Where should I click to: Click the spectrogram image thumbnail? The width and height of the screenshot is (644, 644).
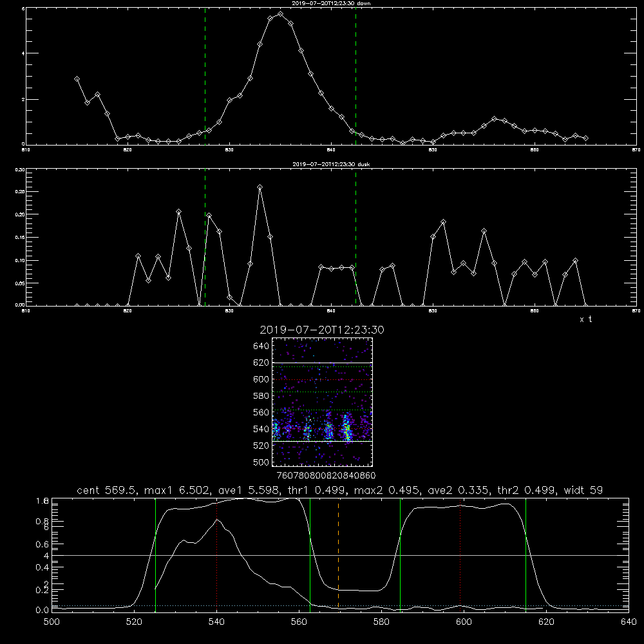(322, 402)
